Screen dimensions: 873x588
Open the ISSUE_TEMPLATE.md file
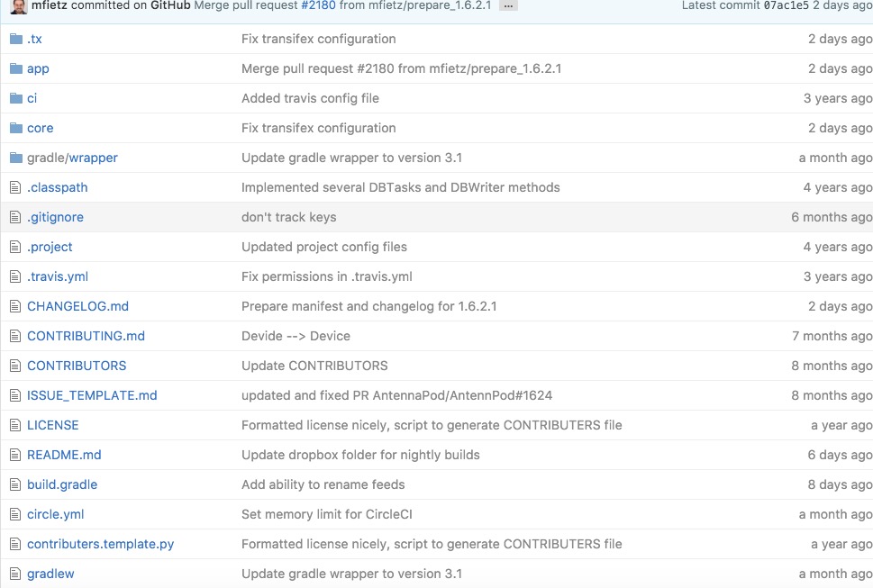click(92, 395)
